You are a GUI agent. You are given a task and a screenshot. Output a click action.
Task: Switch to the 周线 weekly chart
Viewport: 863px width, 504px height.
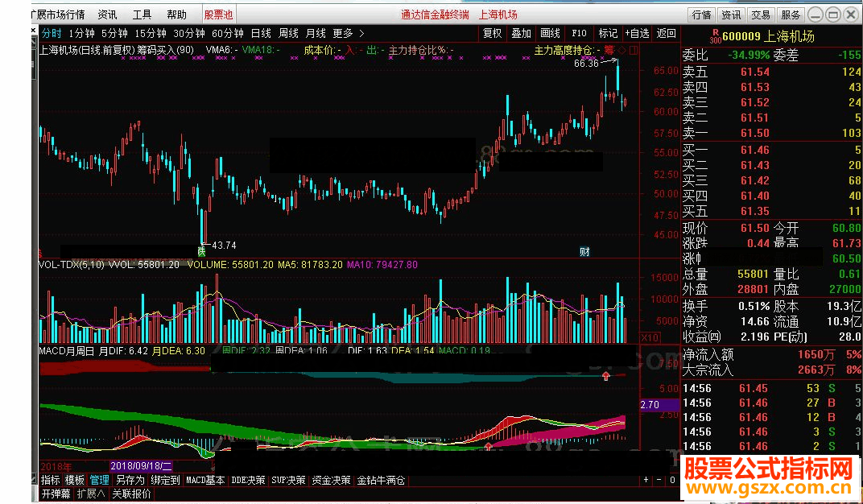288,34
